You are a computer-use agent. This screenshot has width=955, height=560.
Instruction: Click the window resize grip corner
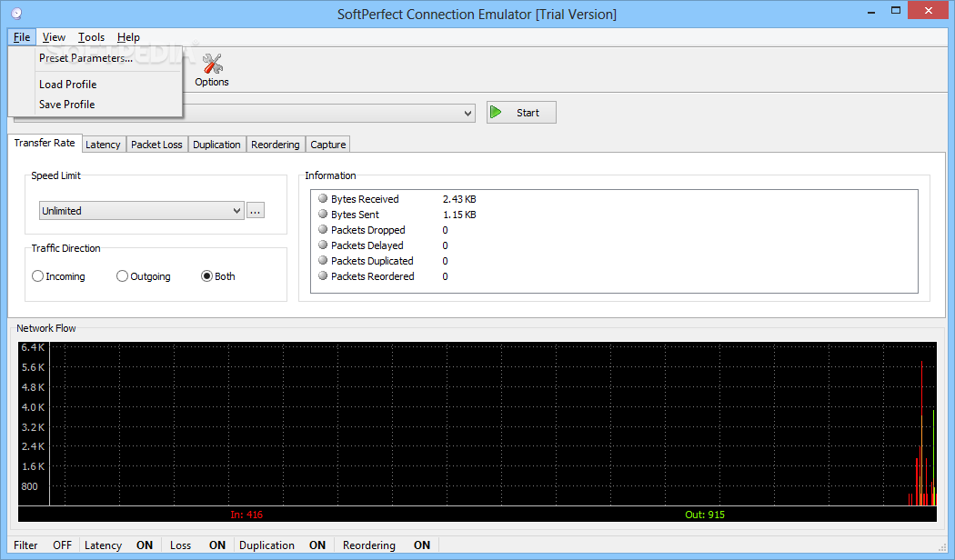[x=943, y=547]
